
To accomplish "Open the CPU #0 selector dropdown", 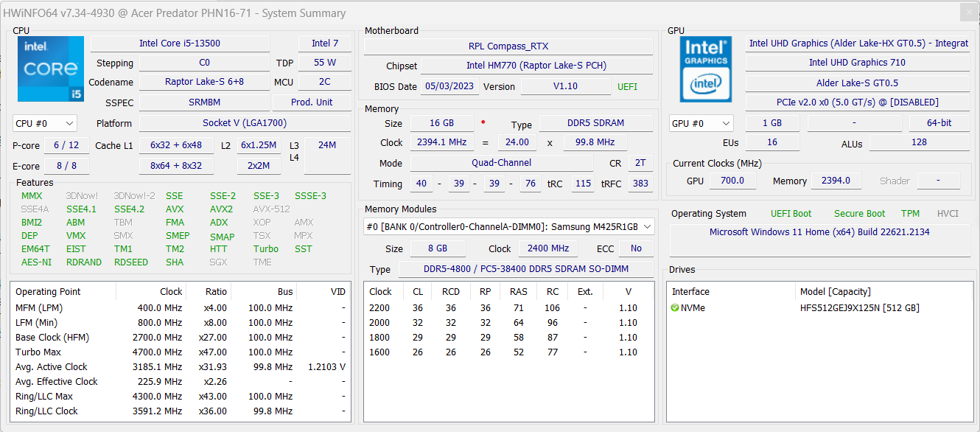I will pos(45,124).
